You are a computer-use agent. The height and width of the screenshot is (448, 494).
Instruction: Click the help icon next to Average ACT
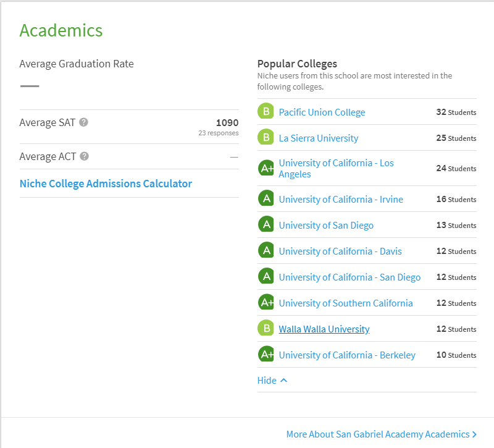[x=84, y=156]
